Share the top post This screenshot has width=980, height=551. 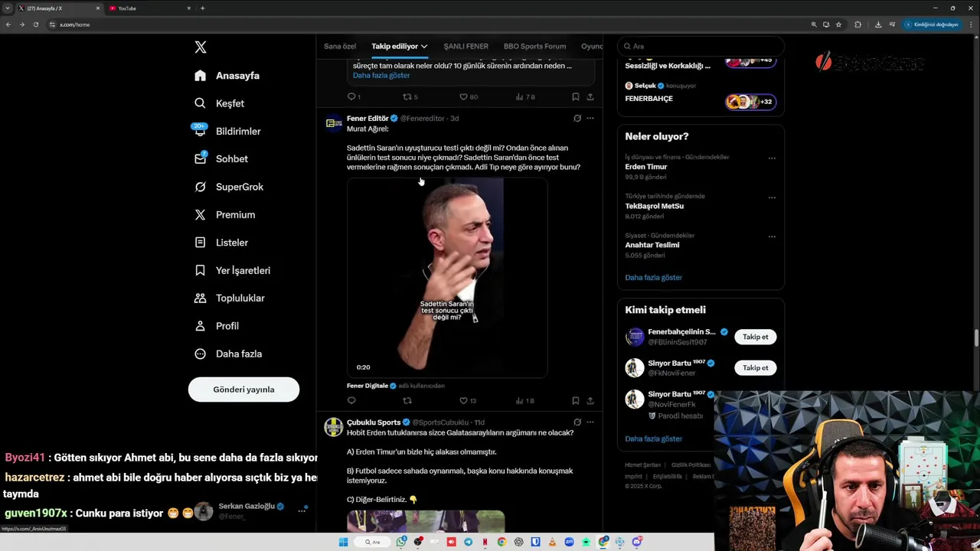[x=590, y=97]
